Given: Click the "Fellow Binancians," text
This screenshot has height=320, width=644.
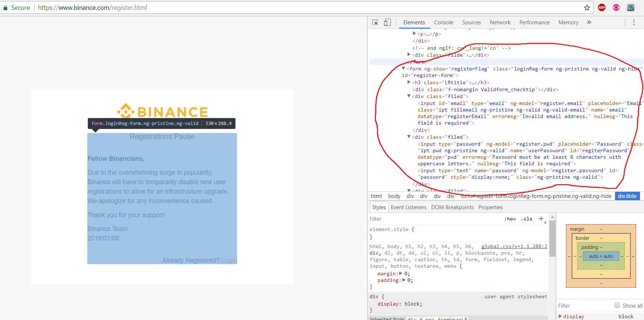Looking at the screenshot, I should coord(116,159).
